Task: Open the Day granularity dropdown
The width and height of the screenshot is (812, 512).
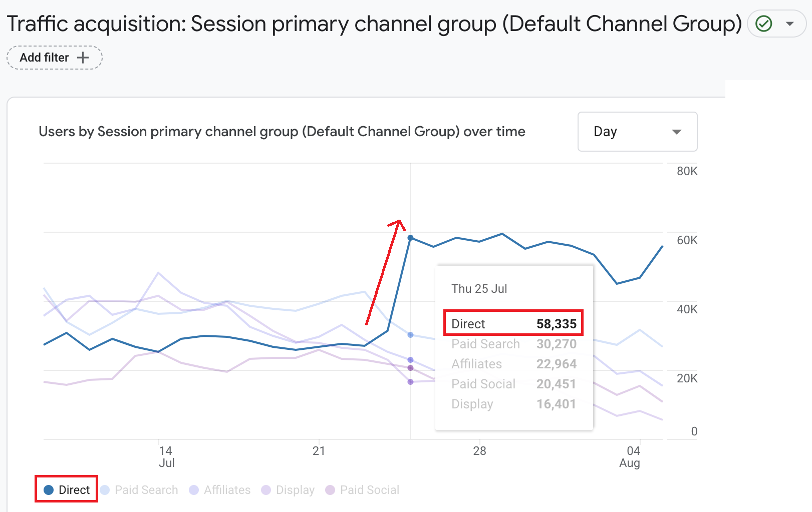Action: click(x=637, y=132)
